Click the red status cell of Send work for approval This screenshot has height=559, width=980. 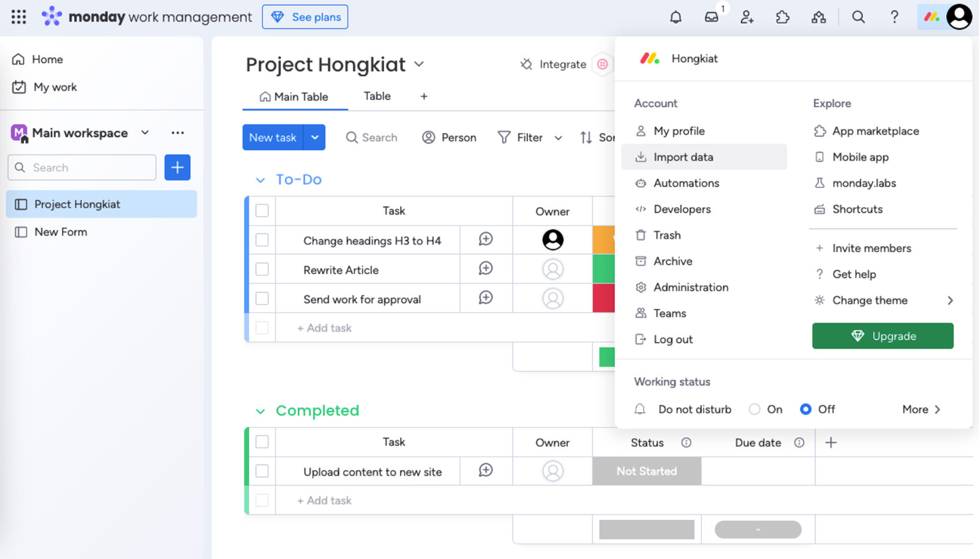[603, 299]
